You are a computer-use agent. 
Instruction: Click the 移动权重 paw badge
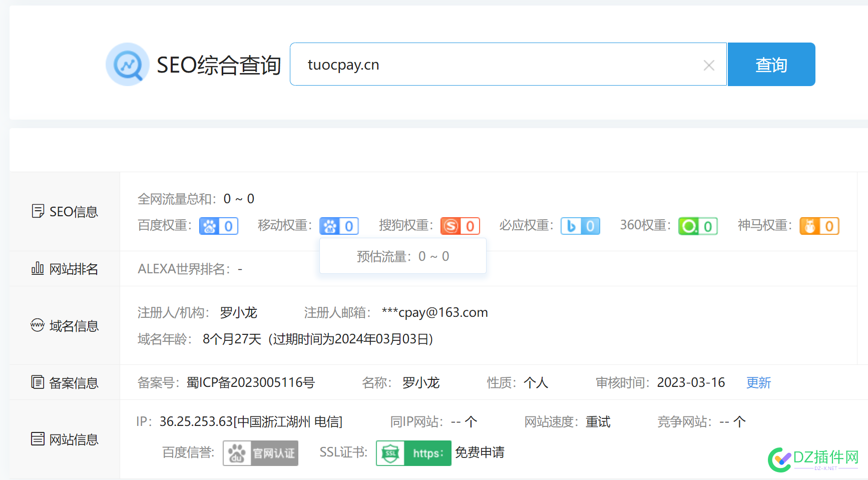[339, 226]
